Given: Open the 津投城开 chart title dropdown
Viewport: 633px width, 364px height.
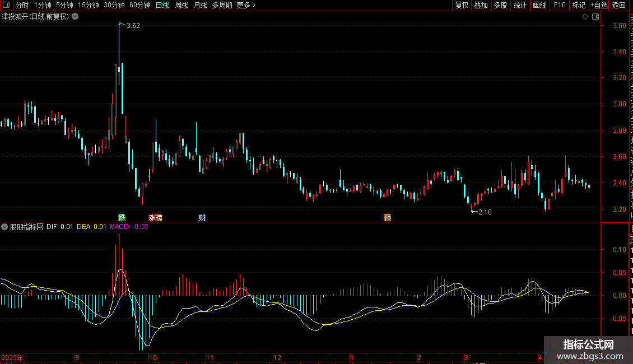Looking at the screenshot, I should pyautogui.click(x=75, y=17).
